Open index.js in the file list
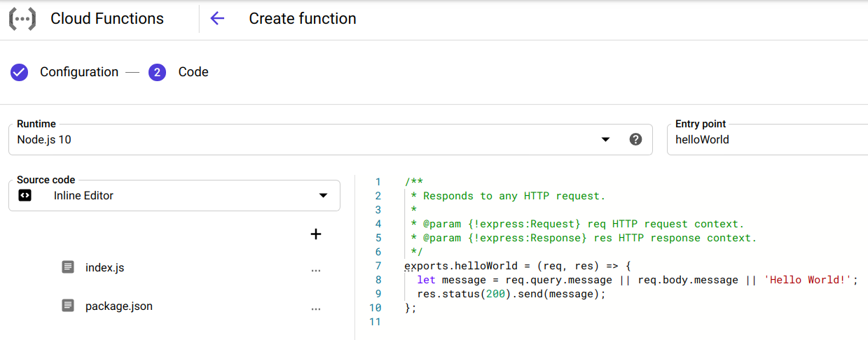 coord(105,267)
